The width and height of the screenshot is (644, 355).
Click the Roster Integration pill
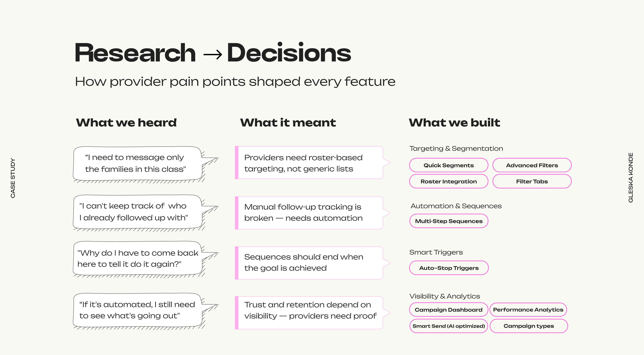point(448,181)
